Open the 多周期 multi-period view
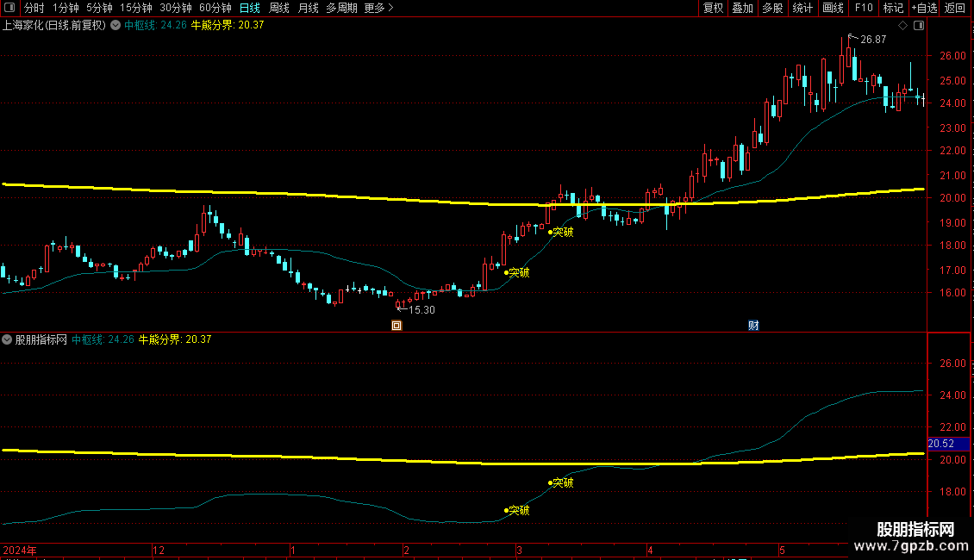This screenshot has height=560, width=974. tap(341, 8)
